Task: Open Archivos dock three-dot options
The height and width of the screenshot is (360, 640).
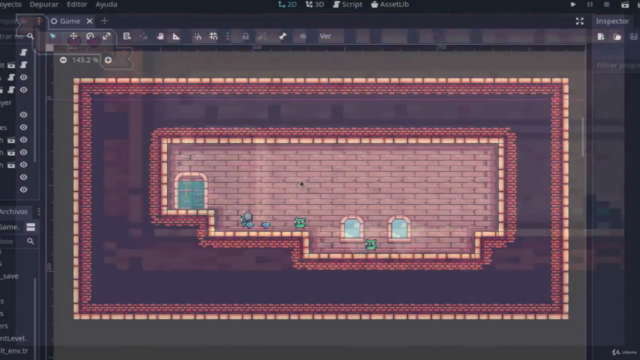Action: [x=39, y=211]
